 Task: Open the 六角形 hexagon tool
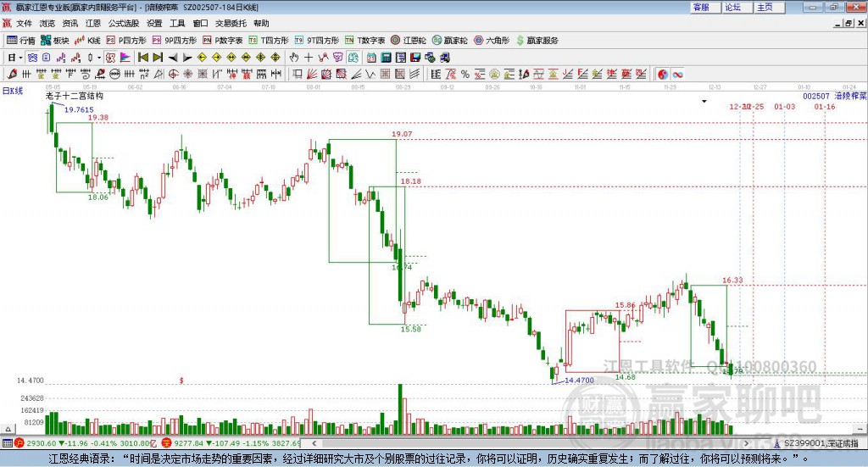(x=492, y=41)
